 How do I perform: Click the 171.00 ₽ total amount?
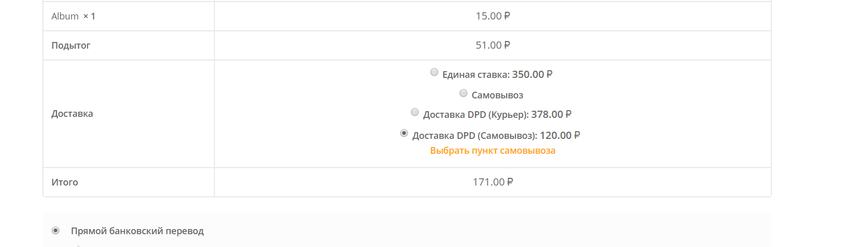(493, 182)
